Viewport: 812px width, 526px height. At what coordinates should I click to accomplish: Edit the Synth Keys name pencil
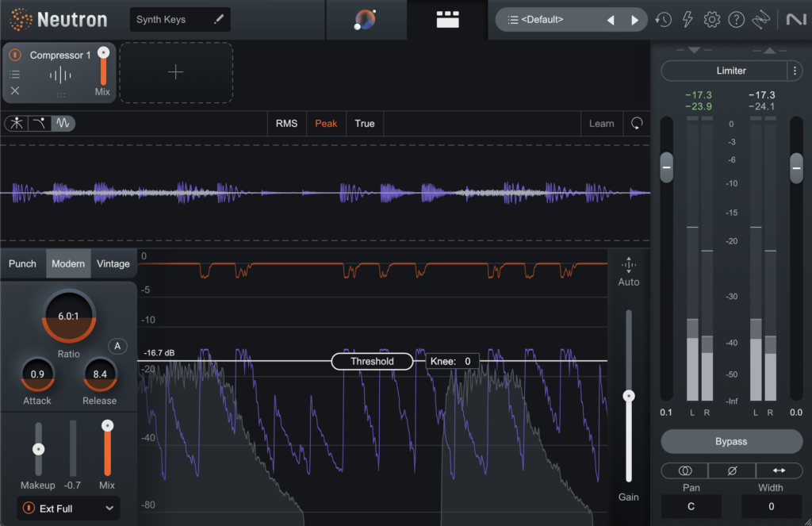coord(219,19)
